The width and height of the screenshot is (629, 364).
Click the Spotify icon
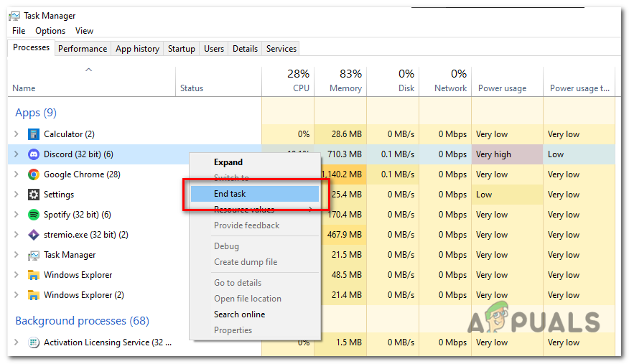tap(33, 215)
